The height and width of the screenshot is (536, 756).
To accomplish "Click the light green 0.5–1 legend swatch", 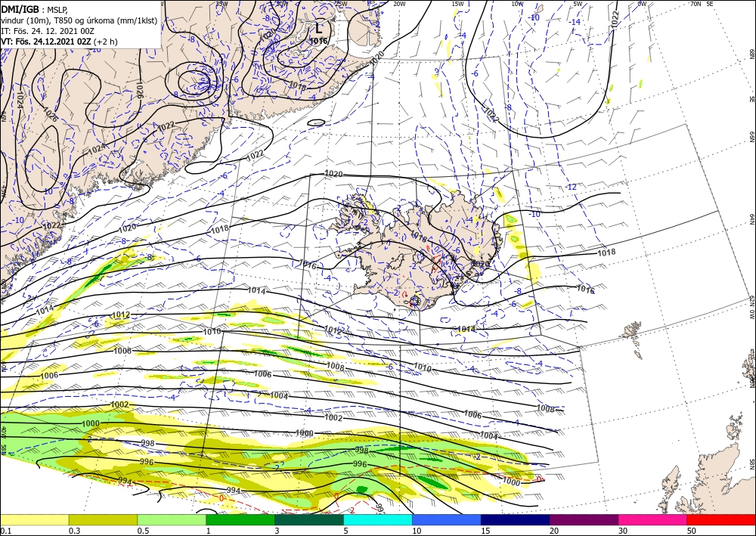I will pyautogui.click(x=172, y=519).
